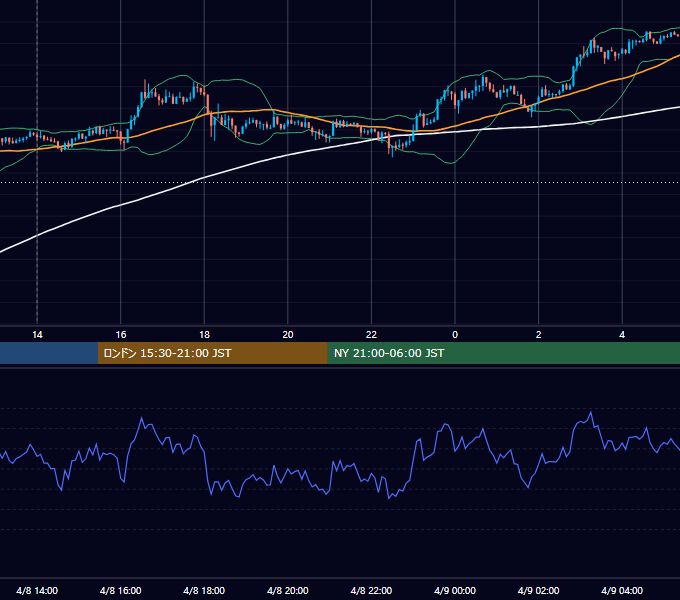Click the 0 hour label on the price chart axis

(x=455, y=335)
